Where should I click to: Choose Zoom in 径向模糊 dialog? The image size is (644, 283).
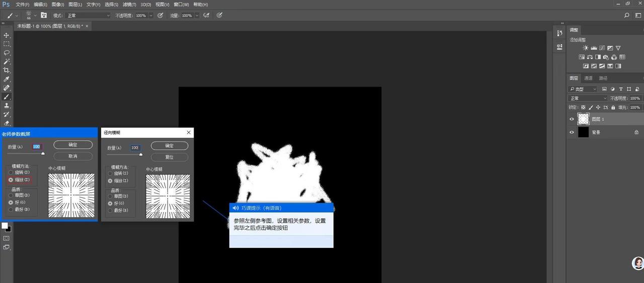click(x=110, y=180)
